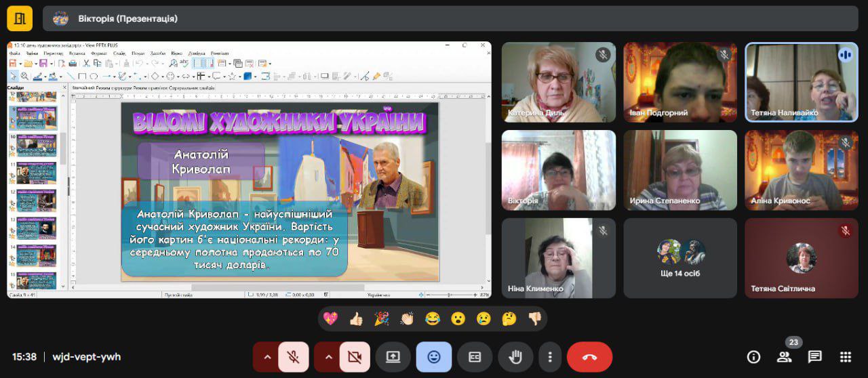
Task: Toggle the camera on or off
Action: (x=354, y=357)
